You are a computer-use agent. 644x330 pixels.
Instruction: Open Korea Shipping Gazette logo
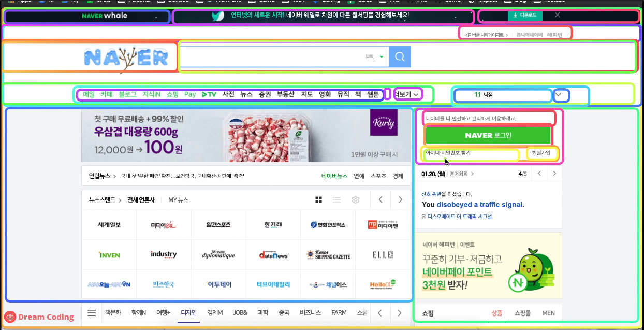328,255
